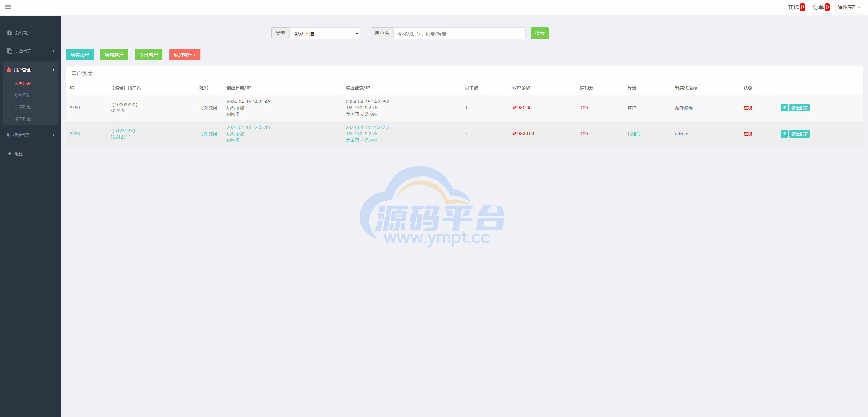Click the 客户 identity of user 8390
868x417 pixels.
[632, 108]
